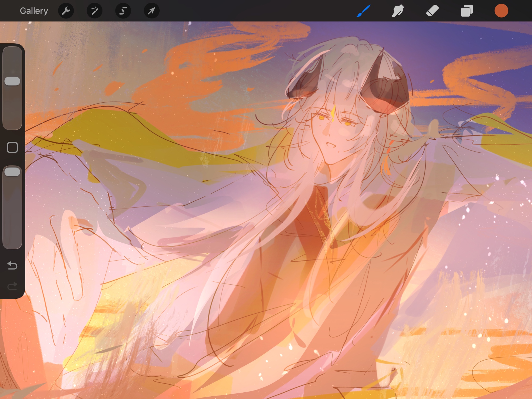Open the orange active color swatch
This screenshot has height=399, width=532.
coord(501,11)
